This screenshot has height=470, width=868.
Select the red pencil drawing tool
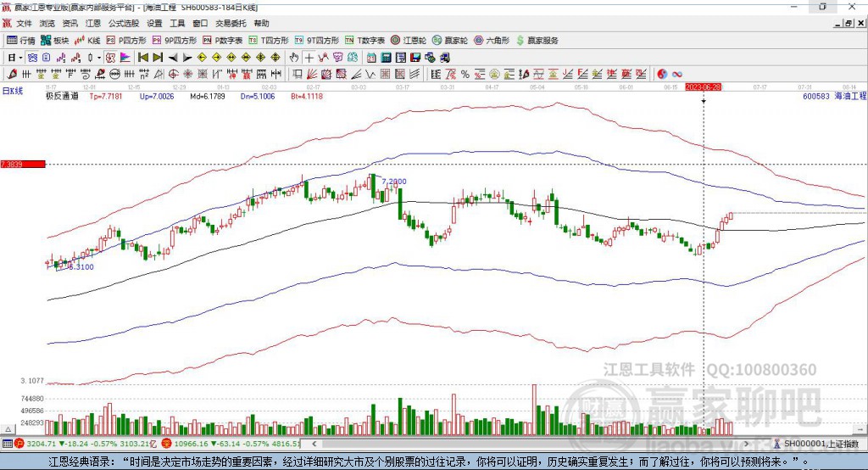tap(12, 74)
